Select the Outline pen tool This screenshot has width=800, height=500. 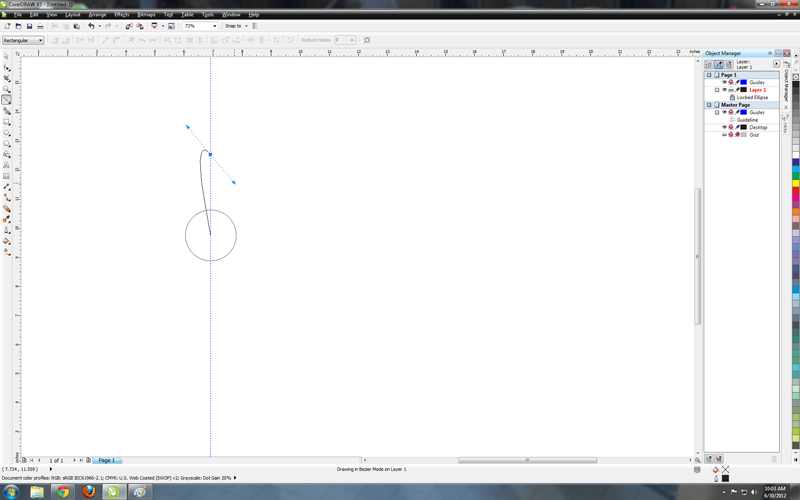[x=7, y=230]
